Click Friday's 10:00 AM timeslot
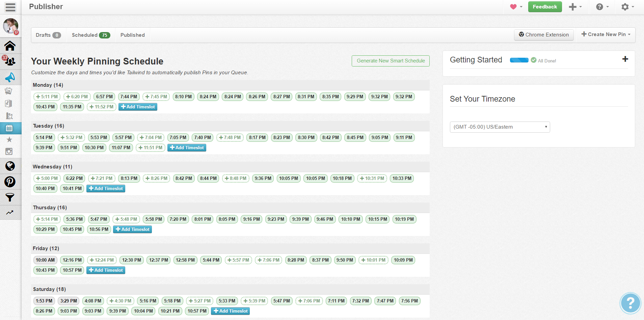The height and width of the screenshot is (320, 644). point(45,260)
